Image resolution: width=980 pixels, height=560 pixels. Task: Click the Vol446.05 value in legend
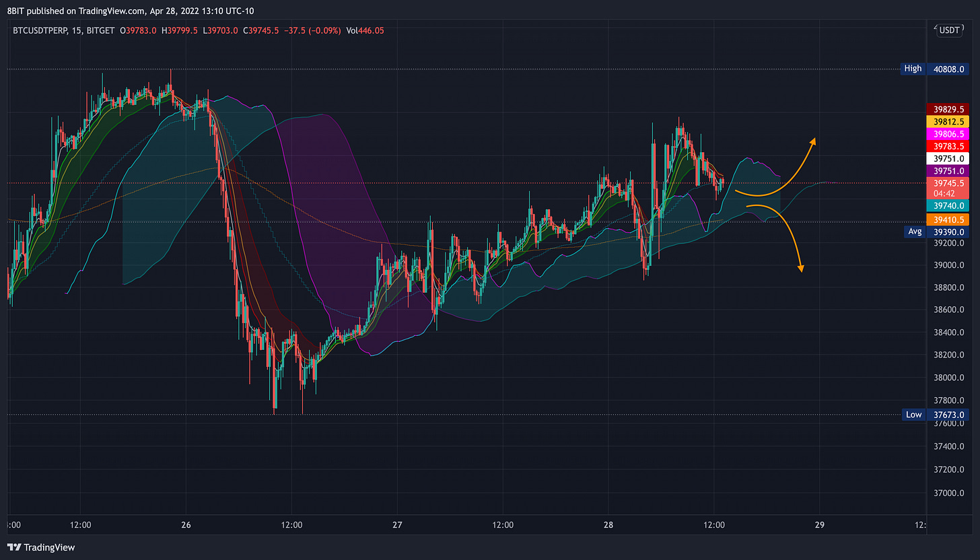point(365,30)
